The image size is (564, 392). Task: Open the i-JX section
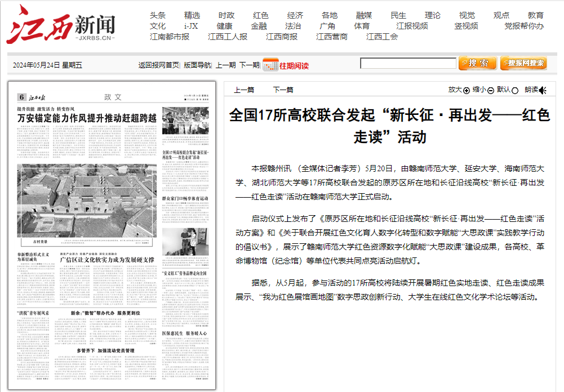191,26
